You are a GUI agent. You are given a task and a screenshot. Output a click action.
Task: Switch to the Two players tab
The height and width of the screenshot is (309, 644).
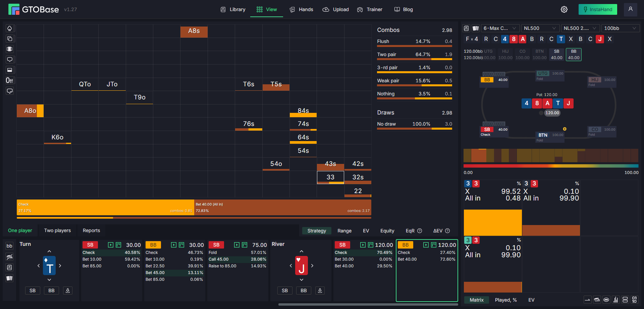57,230
